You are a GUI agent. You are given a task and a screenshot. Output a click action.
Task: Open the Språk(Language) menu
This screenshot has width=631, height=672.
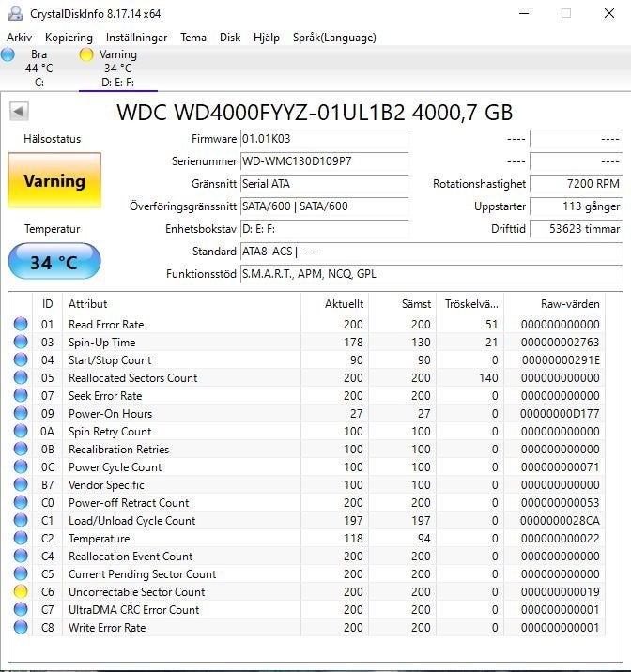334,38
